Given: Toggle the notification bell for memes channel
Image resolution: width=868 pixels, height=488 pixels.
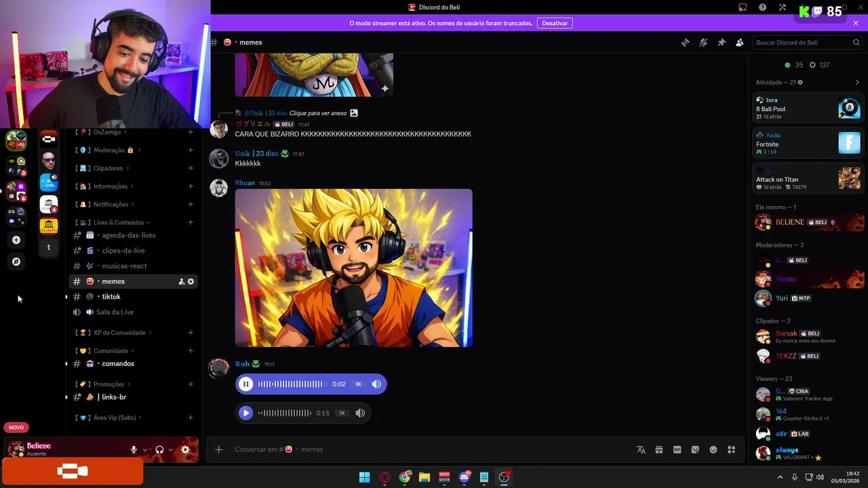Looking at the screenshot, I should coord(703,42).
